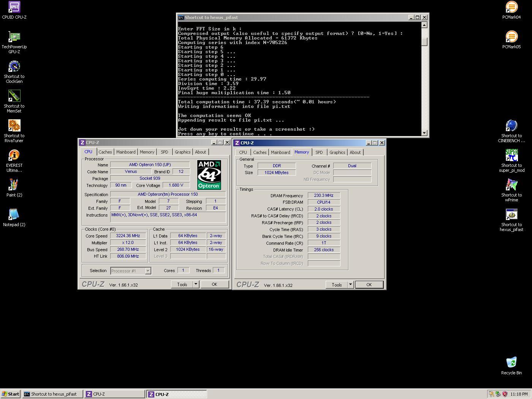Image resolution: width=532 pixels, height=399 pixels.
Task: Open the Start menu
Action: pyautogui.click(x=11, y=394)
